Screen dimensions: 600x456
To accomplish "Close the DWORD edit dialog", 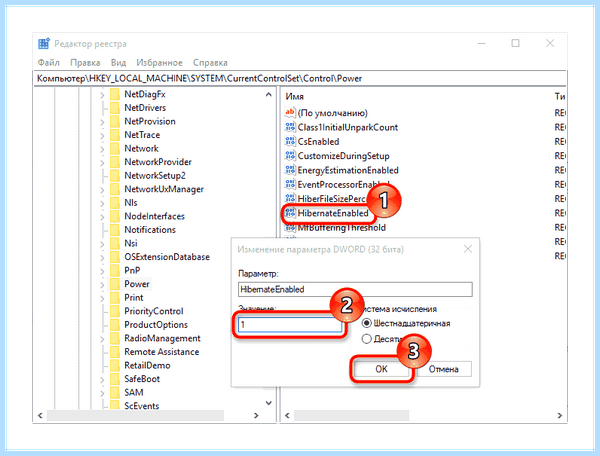I will (468, 249).
